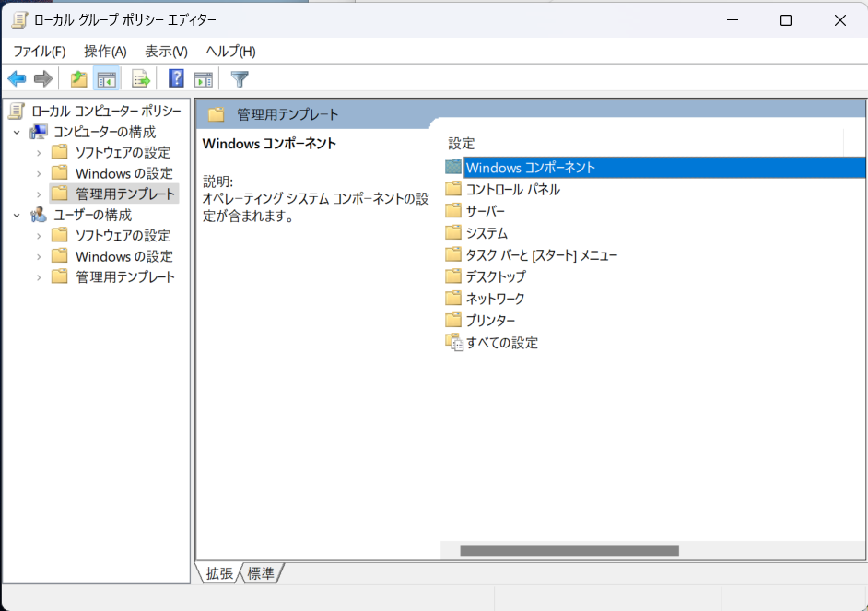The height and width of the screenshot is (611, 868).
Task: Click the Back navigation arrow in the toolbar
Action: click(x=17, y=77)
